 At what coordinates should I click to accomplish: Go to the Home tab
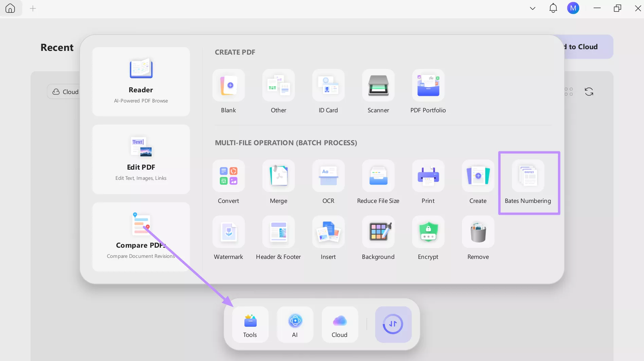click(x=11, y=8)
